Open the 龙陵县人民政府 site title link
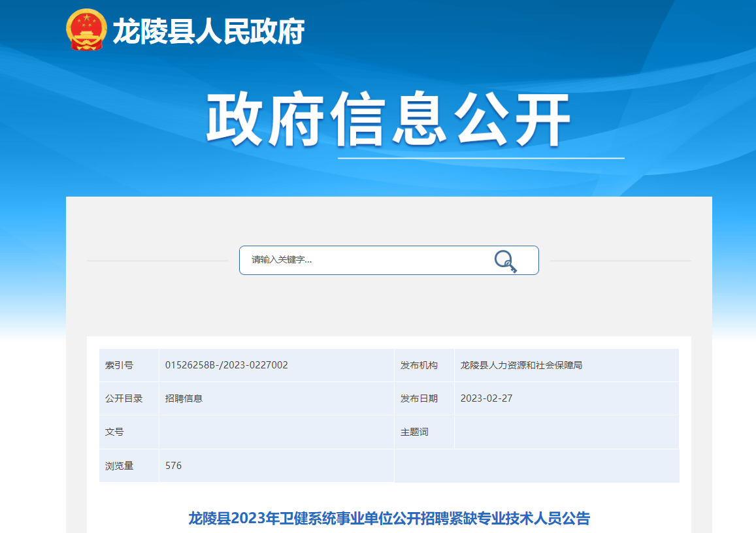Viewport: 756px width, 533px height. [x=208, y=31]
